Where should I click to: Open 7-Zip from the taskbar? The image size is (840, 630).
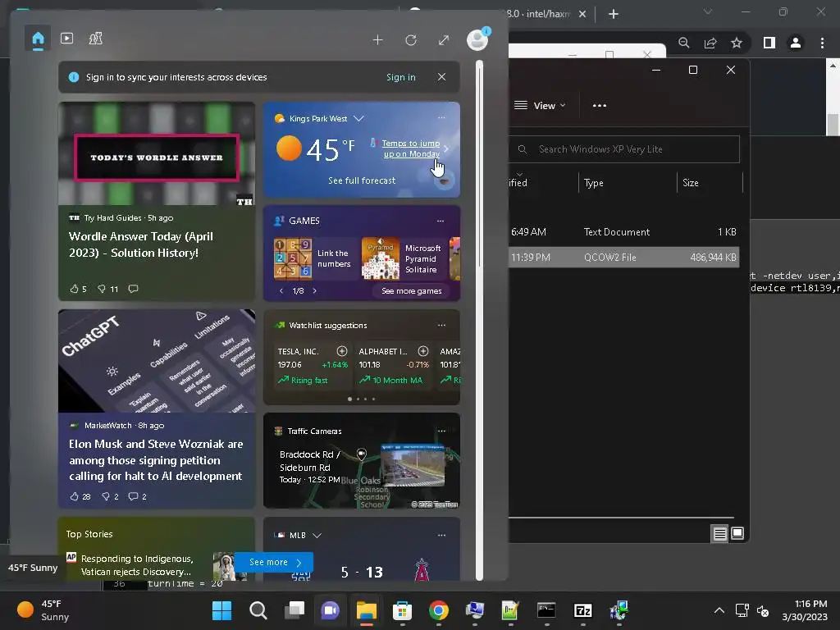pyautogui.click(x=582, y=610)
